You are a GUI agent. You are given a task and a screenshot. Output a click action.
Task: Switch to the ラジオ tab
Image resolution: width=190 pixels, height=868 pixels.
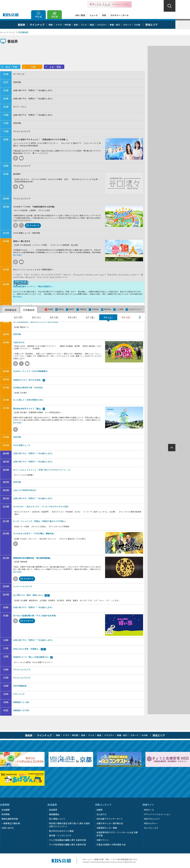[55, 15]
